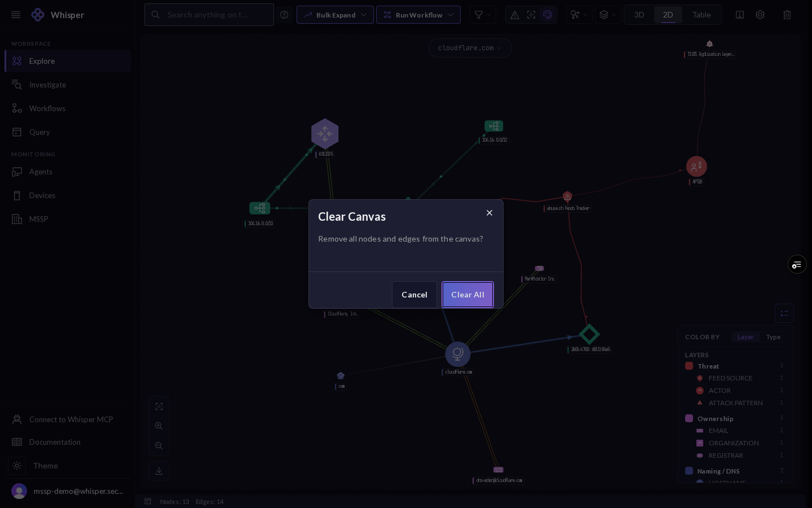
Task: Switch to 2D view tab
Action: [x=668, y=15]
